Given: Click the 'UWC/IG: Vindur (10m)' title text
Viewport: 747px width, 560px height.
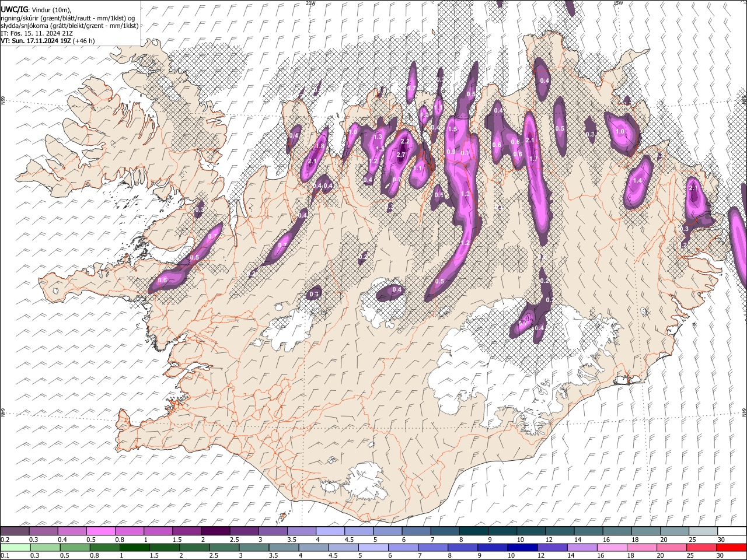Looking at the screenshot, I should click(x=36, y=9).
